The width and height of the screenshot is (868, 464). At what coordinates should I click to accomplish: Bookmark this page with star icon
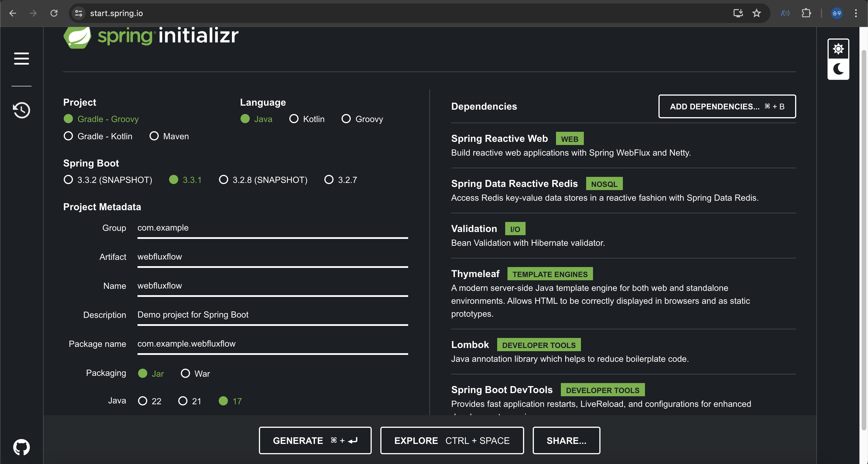(756, 13)
